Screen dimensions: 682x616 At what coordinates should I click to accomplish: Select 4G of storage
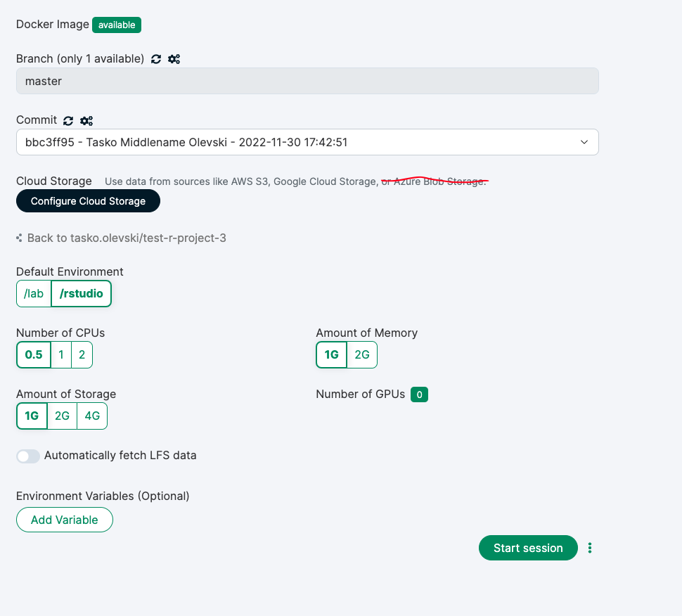click(91, 416)
